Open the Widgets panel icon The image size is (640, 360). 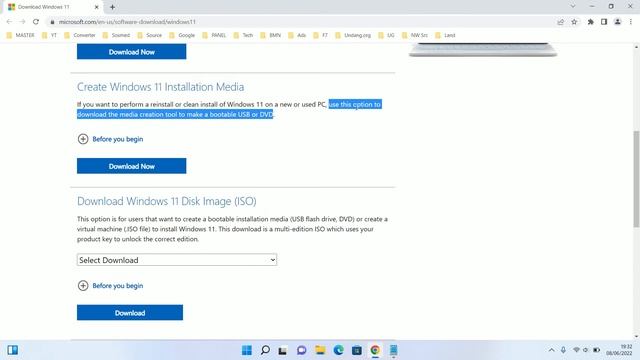[13, 350]
